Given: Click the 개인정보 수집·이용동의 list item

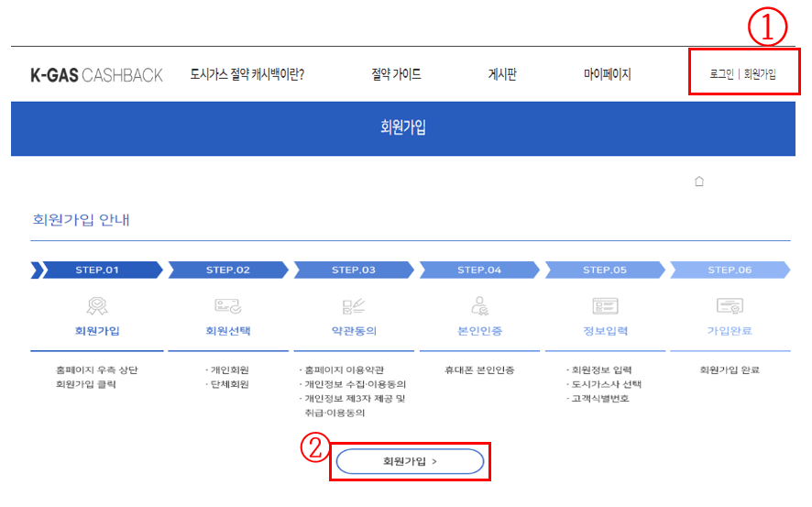Looking at the screenshot, I should [353, 384].
